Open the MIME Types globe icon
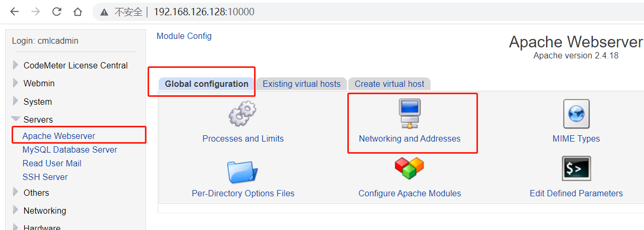The image size is (644, 230). [x=576, y=114]
